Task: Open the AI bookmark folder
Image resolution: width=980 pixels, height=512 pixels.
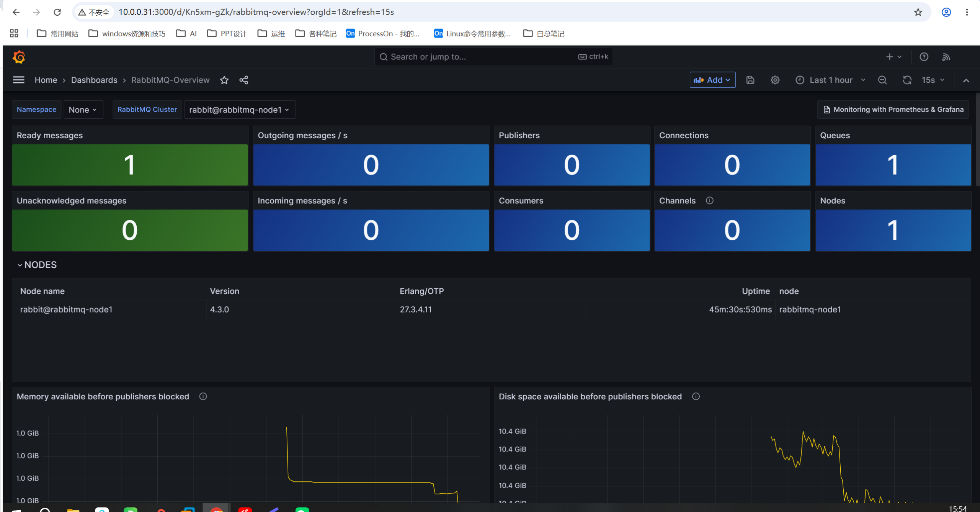Action: click(x=186, y=34)
